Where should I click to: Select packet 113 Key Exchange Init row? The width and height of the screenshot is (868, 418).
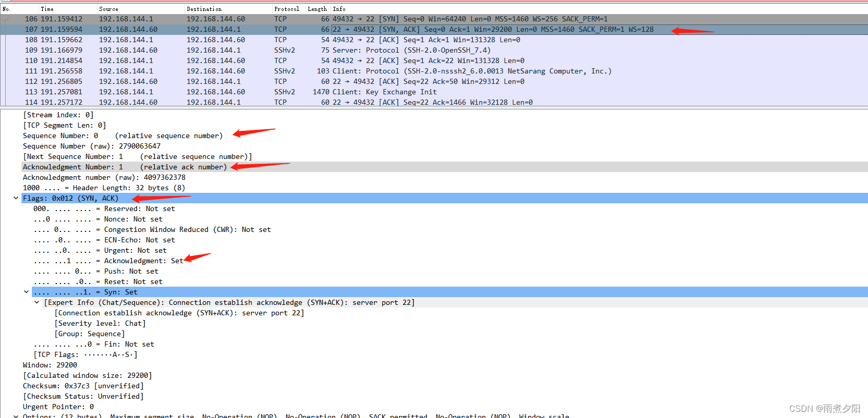click(x=434, y=92)
